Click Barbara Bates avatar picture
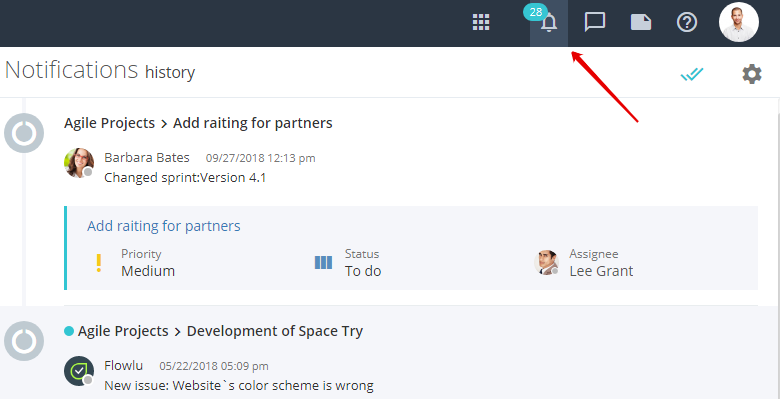This screenshot has height=399, width=780. pyautogui.click(x=79, y=163)
